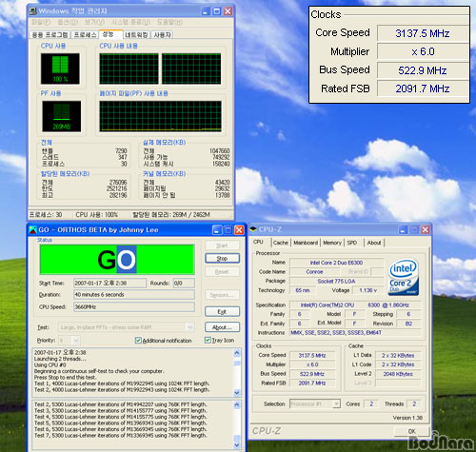Click scroll up arrow in upper ORTHOS log
Image resolution: width=476 pixels, height=452 pixels.
237,353
